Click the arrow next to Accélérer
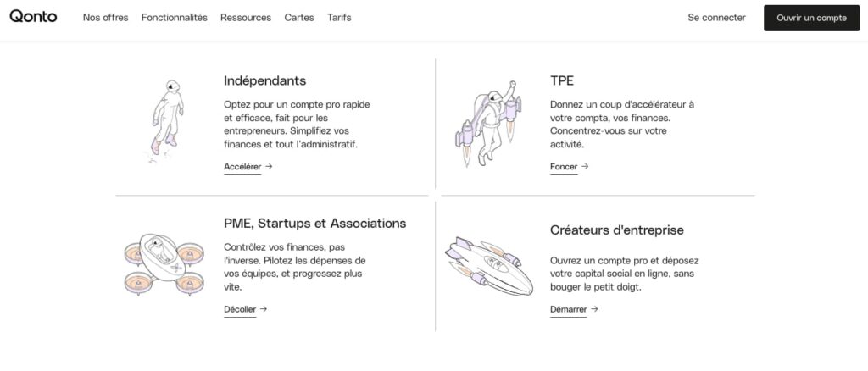The width and height of the screenshot is (868, 371). pyautogui.click(x=269, y=166)
